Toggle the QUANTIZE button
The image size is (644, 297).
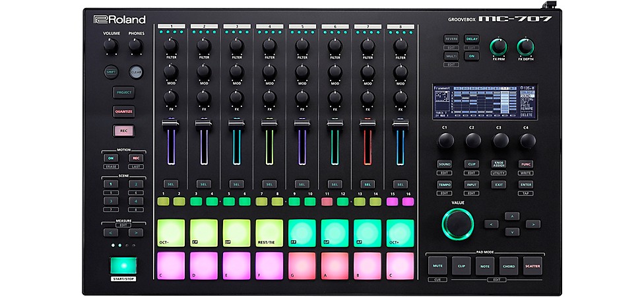coord(123,112)
